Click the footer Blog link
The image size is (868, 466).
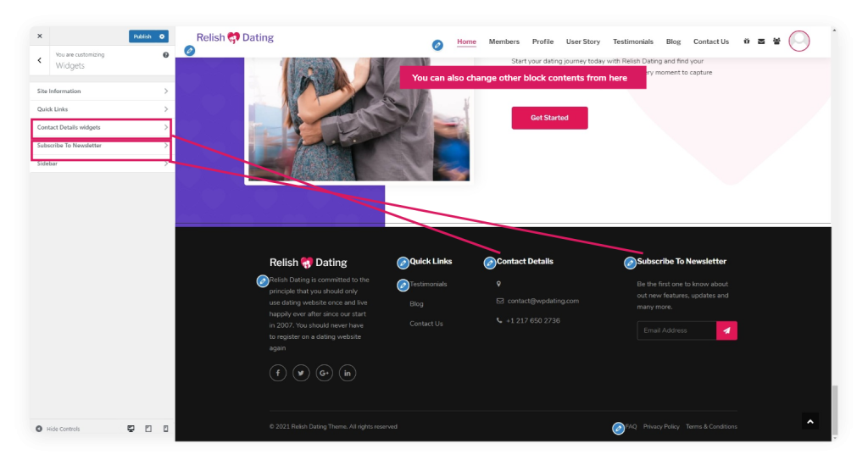416,304
